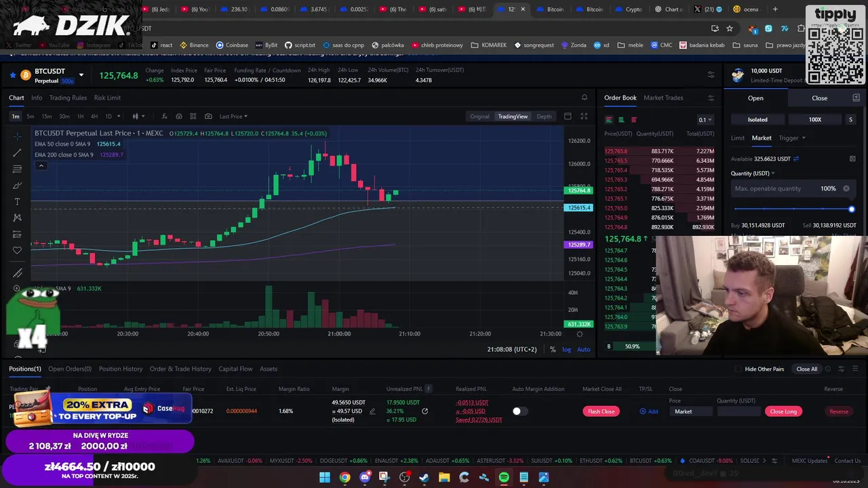Open order book 0.1 precision dropdown

click(x=705, y=120)
